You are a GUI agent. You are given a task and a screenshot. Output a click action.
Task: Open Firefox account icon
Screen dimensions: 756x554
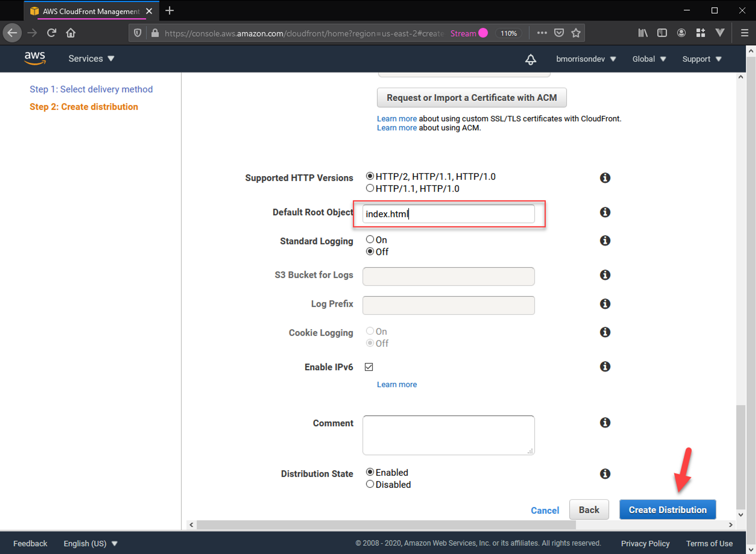pos(681,33)
